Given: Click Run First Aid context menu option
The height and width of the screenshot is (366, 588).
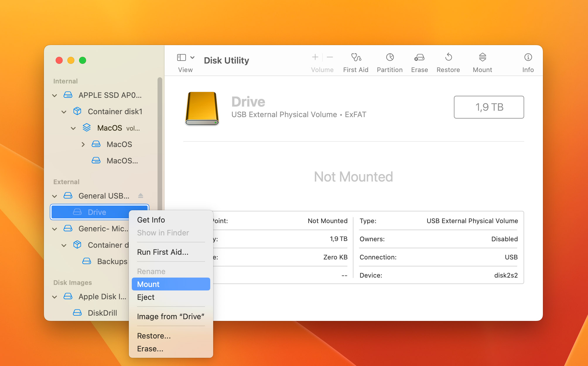Looking at the screenshot, I should click(x=162, y=252).
